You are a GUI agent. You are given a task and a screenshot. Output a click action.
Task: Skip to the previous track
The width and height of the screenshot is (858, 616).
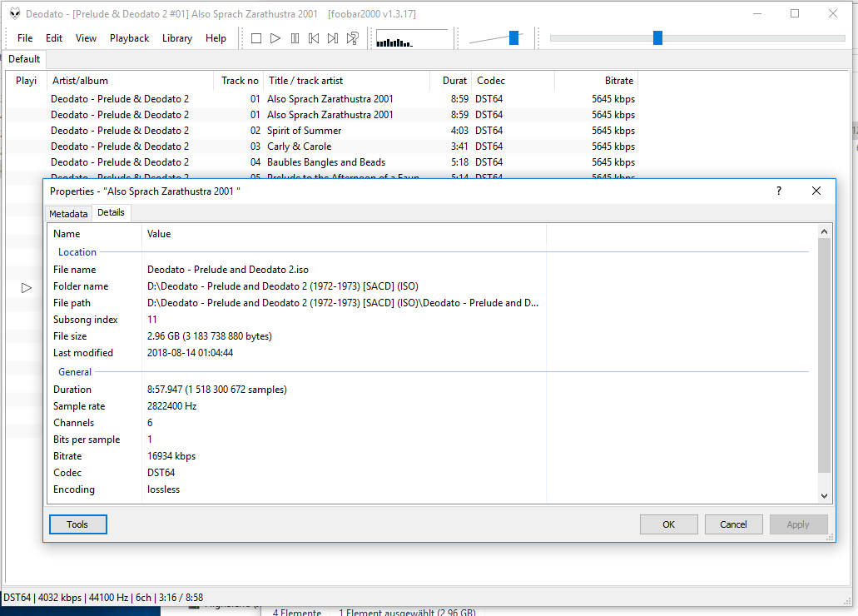tap(314, 38)
